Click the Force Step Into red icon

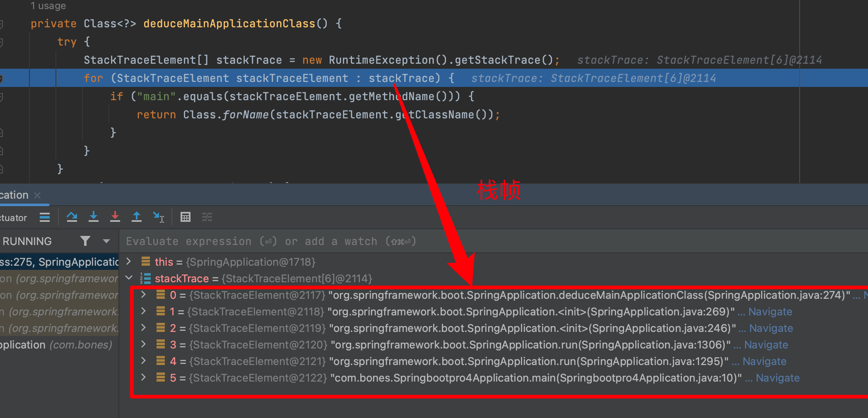(x=115, y=217)
